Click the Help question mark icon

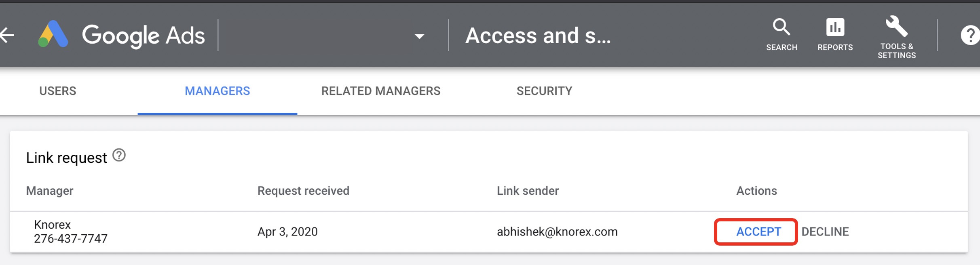(970, 35)
